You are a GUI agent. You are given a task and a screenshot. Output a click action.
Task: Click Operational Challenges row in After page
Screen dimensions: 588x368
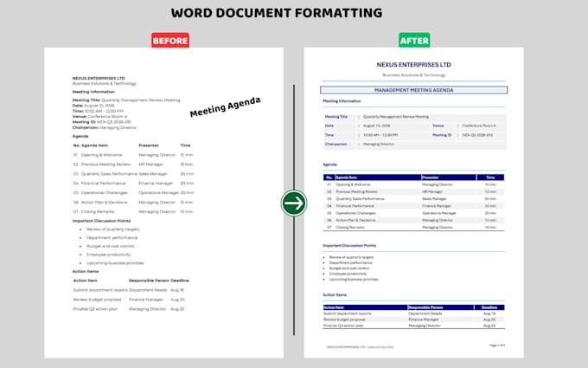[x=413, y=213]
